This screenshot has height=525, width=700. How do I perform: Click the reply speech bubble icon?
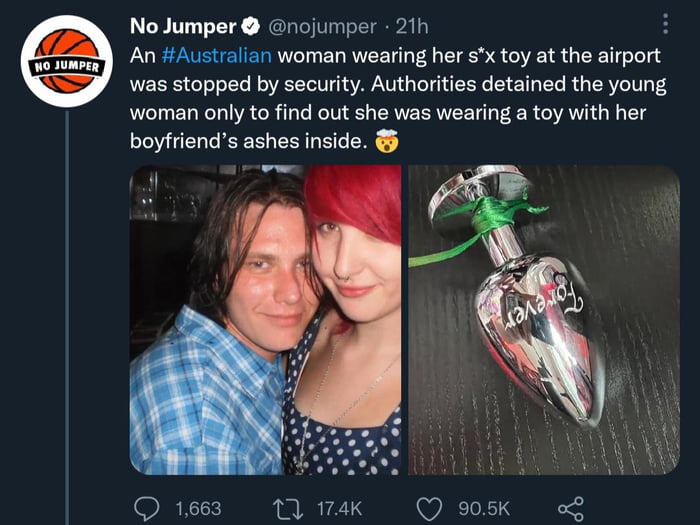(149, 508)
